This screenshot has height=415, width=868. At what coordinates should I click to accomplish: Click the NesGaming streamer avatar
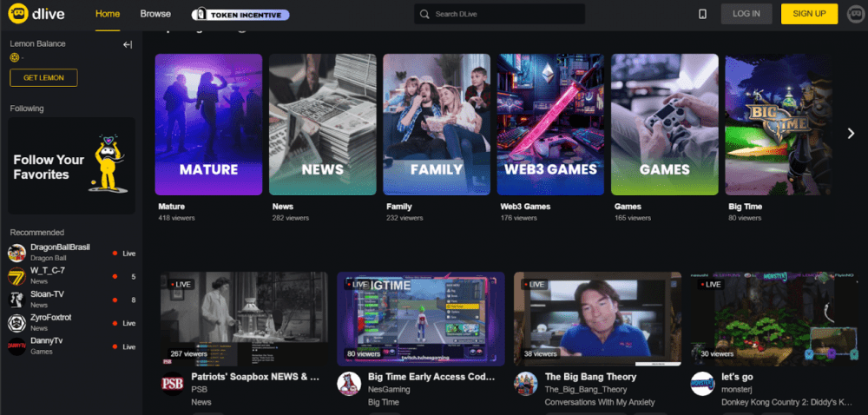point(349,384)
